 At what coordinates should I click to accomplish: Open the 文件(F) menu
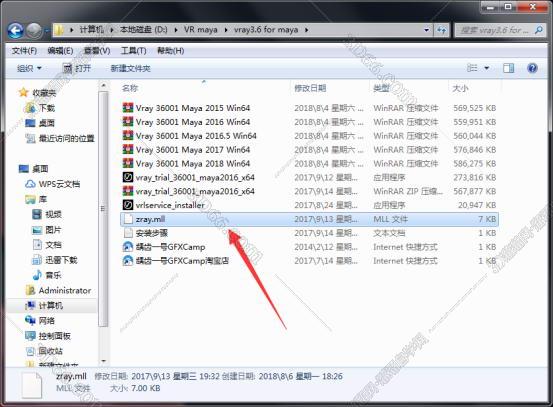tap(24, 51)
